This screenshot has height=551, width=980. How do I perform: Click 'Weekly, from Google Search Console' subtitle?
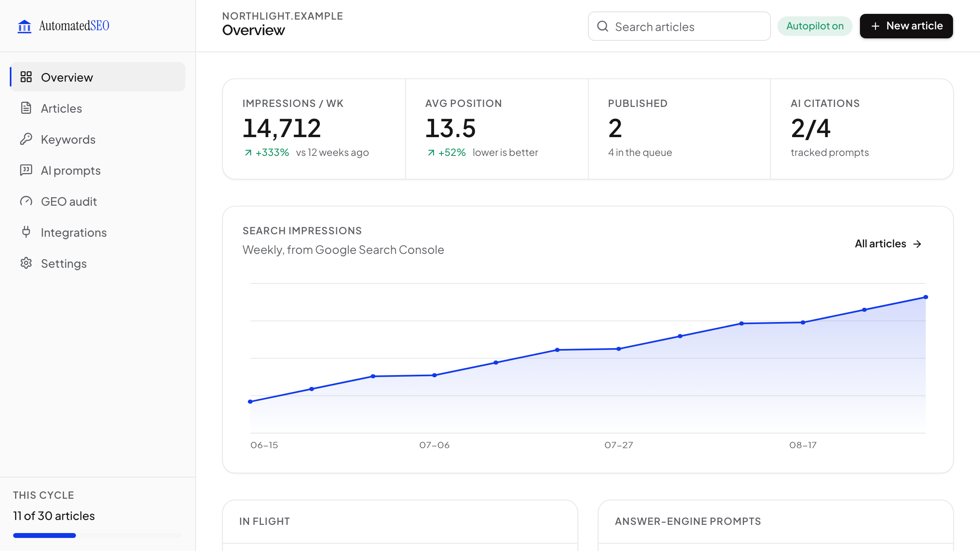pyautogui.click(x=343, y=250)
